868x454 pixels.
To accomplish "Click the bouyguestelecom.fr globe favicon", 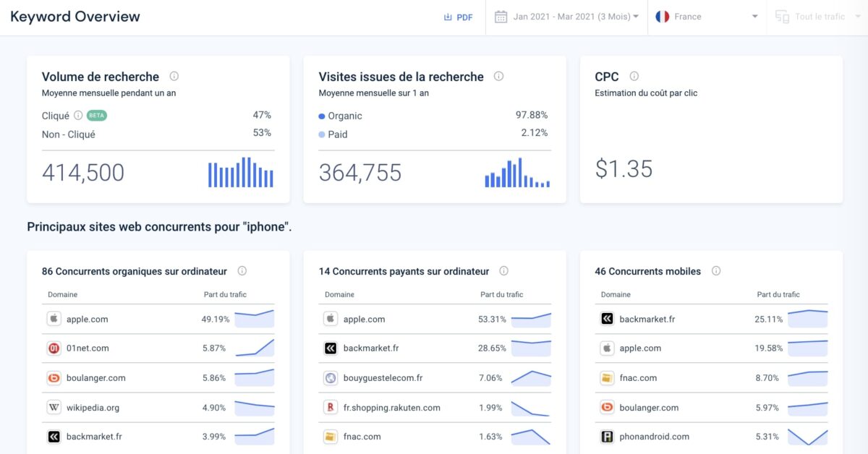I will [331, 378].
